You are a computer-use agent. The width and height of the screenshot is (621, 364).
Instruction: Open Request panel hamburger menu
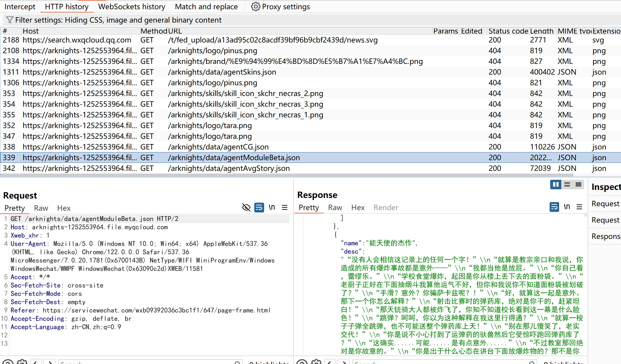285,207
